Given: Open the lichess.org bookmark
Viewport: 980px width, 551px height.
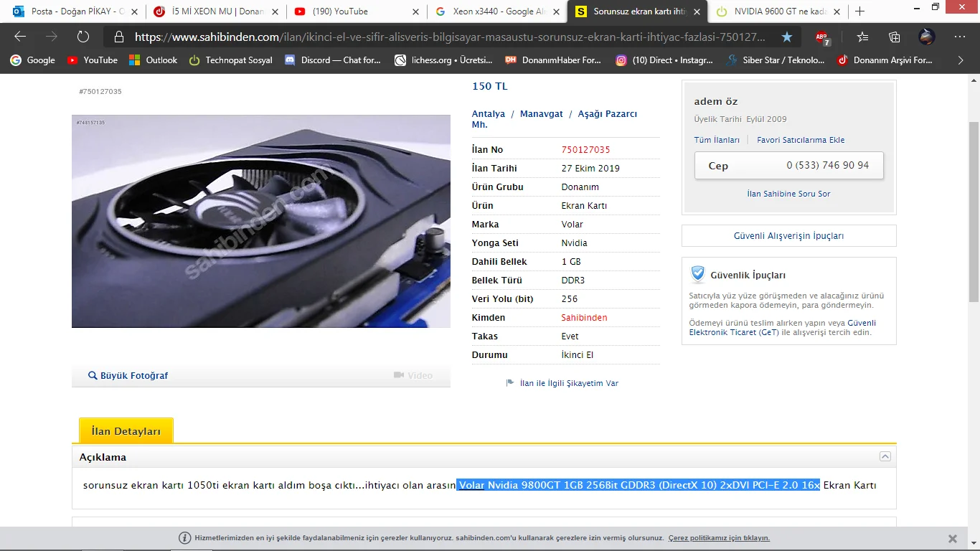Looking at the screenshot, I should (443, 60).
